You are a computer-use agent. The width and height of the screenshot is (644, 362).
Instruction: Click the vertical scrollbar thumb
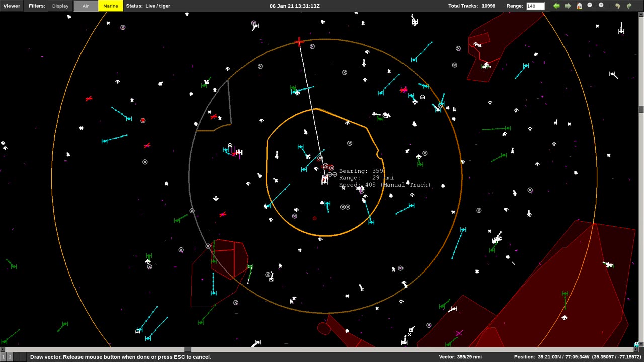pyautogui.click(x=641, y=110)
